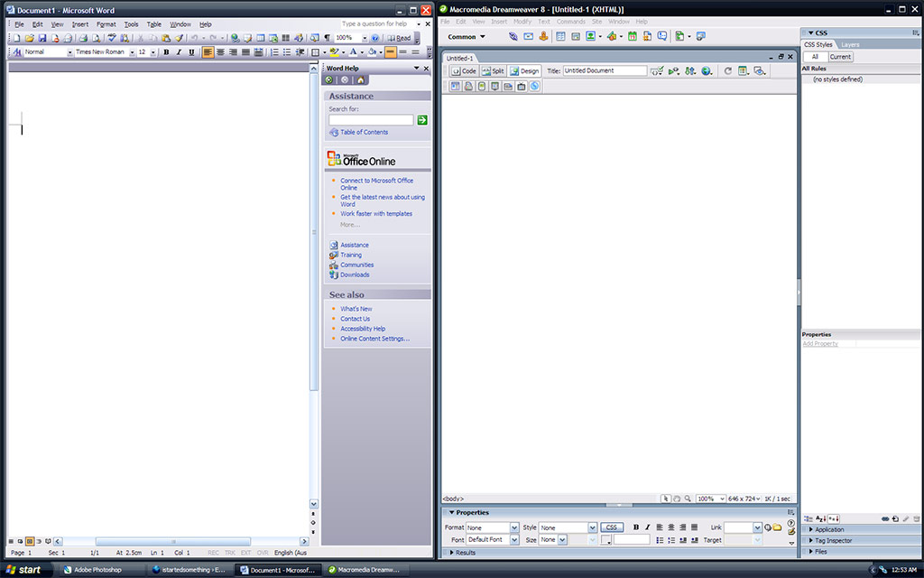Screen dimensions: 924x578
Task: Toggle Bold in Dreamweaver Properties panel
Action: pyautogui.click(x=636, y=527)
